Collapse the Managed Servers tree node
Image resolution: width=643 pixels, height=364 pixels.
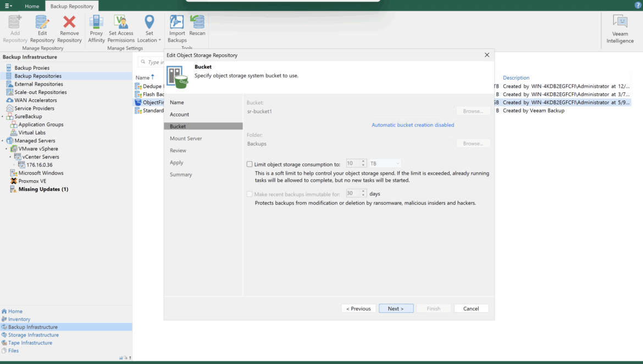2,141
